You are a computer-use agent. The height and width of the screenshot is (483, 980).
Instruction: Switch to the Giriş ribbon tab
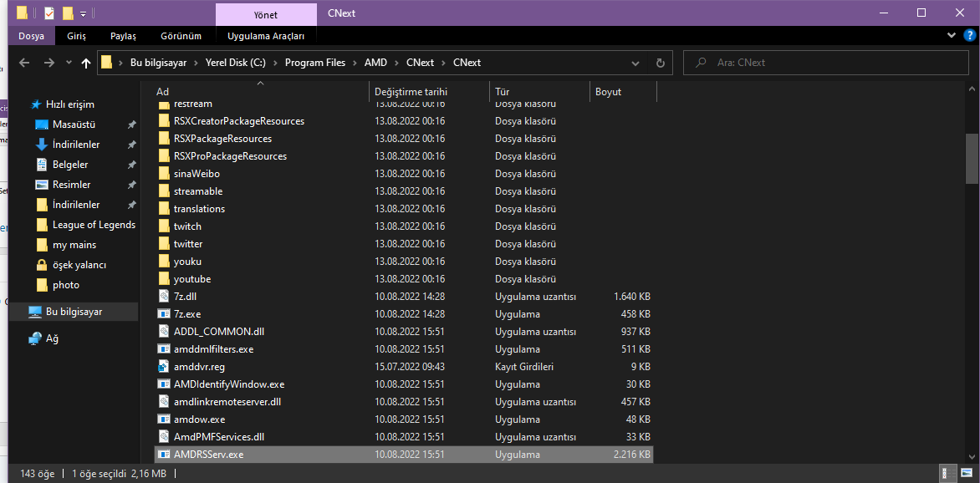tap(77, 36)
